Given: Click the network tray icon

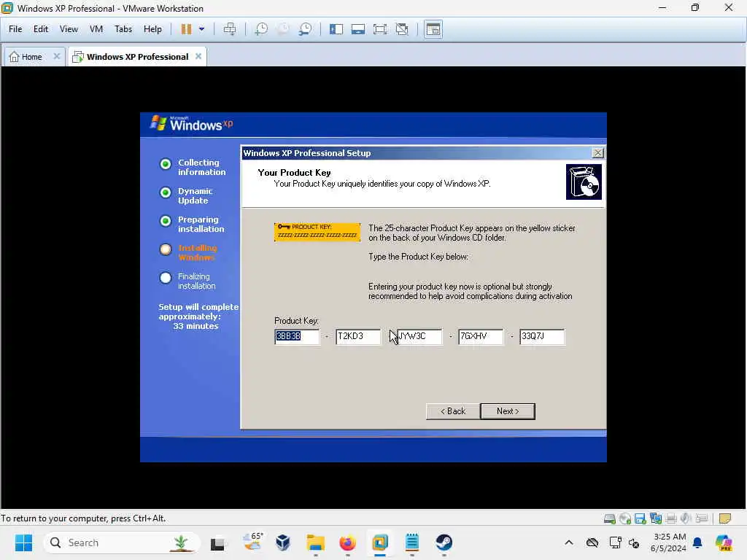Looking at the screenshot, I should pyautogui.click(x=615, y=542).
